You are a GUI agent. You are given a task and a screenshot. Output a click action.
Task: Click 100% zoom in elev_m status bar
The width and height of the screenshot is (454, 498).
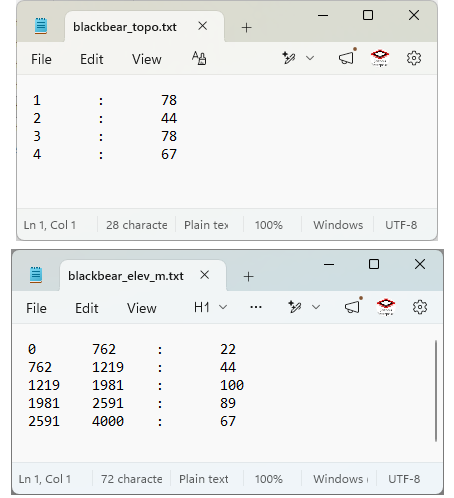(x=269, y=479)
